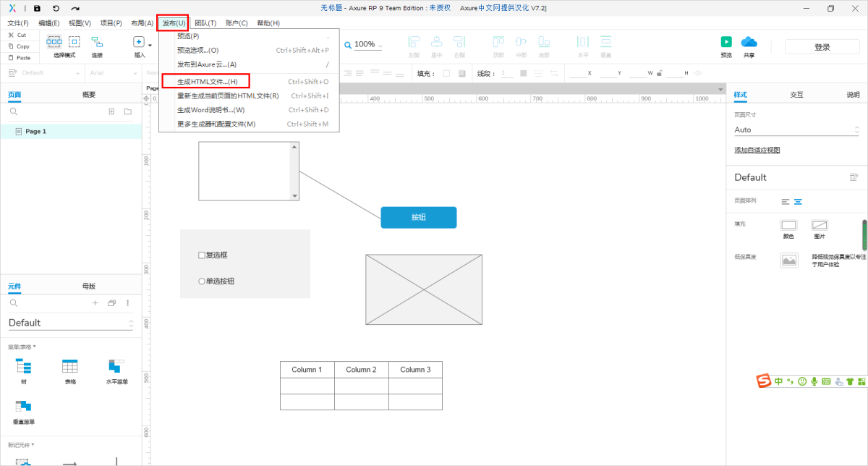Select the 单选按钮 radio button on canvas

202,281
